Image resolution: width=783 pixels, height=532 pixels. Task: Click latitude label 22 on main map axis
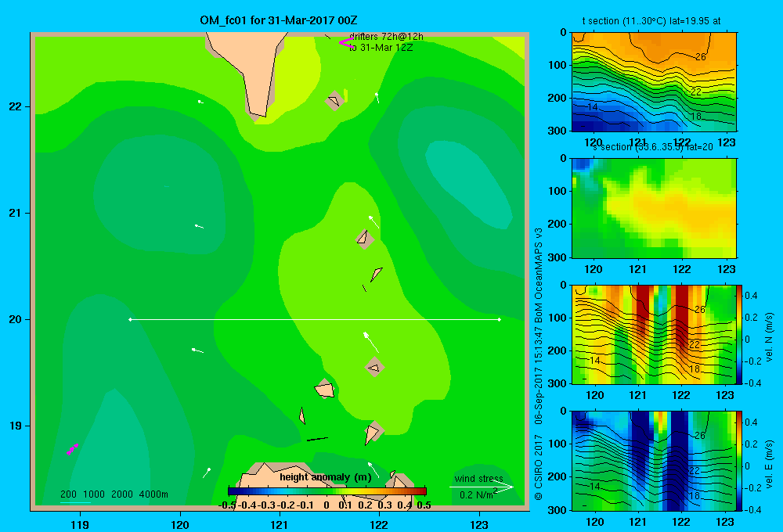[x=16, y=106]
